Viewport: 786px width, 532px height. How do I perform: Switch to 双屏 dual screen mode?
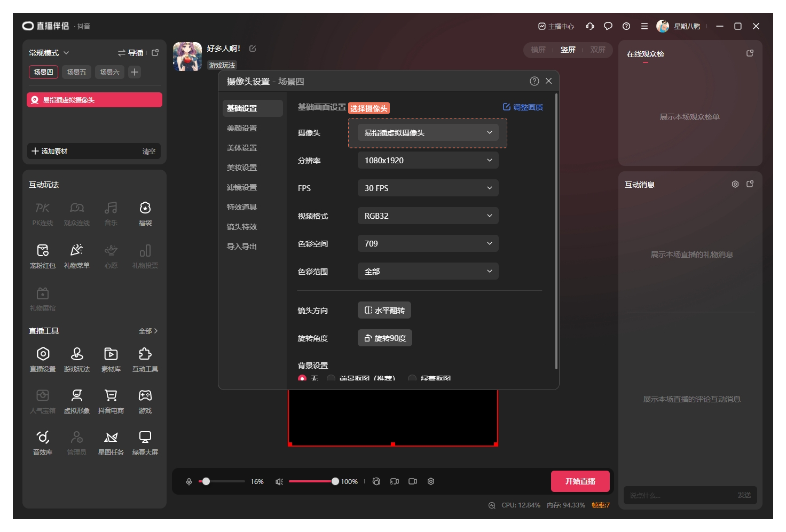click(x=598, y=50)
